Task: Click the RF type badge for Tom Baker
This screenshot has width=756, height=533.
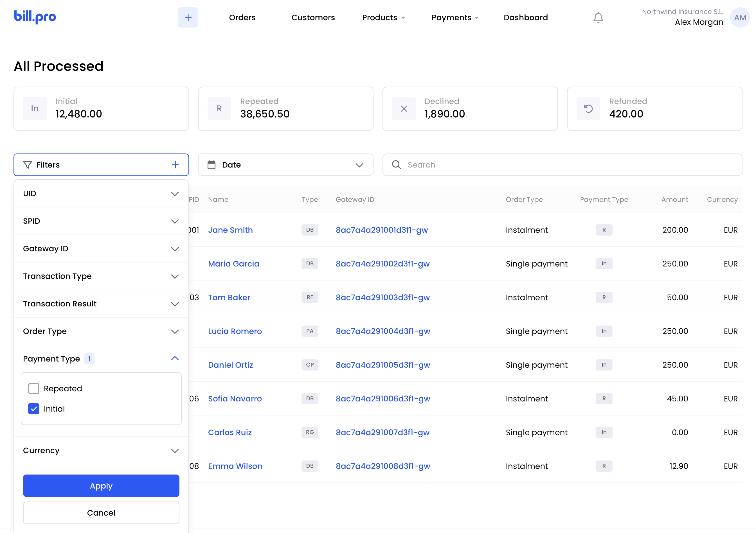Action: pyautogui.click(x=310, y=297)
